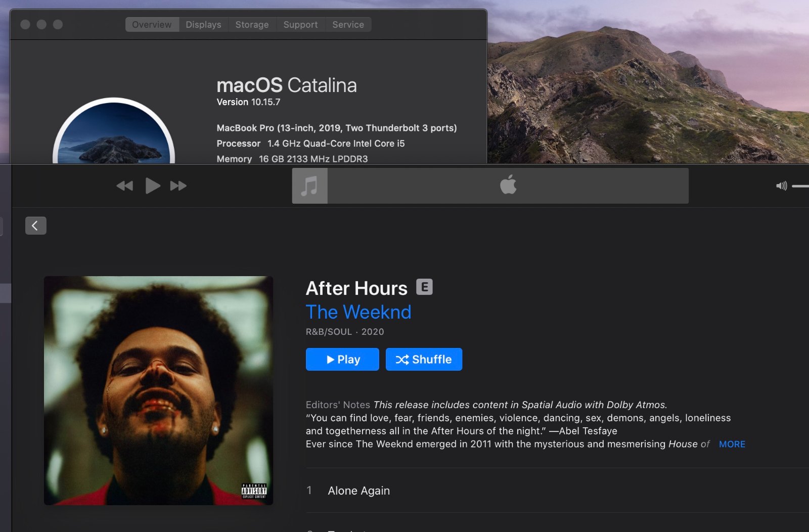This screenshot has width=809, height=532.
Task: Select the Support tab
Action: click(300, 24)
